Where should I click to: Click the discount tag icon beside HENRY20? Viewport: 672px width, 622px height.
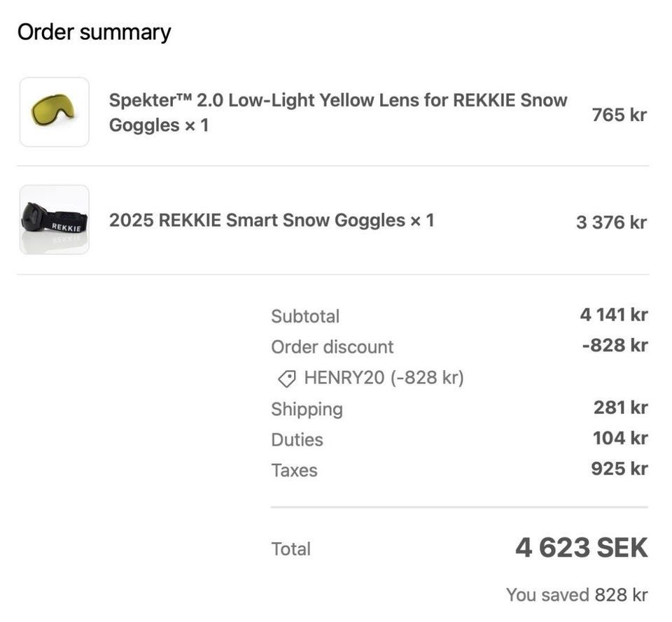click(x=286, y=379)
